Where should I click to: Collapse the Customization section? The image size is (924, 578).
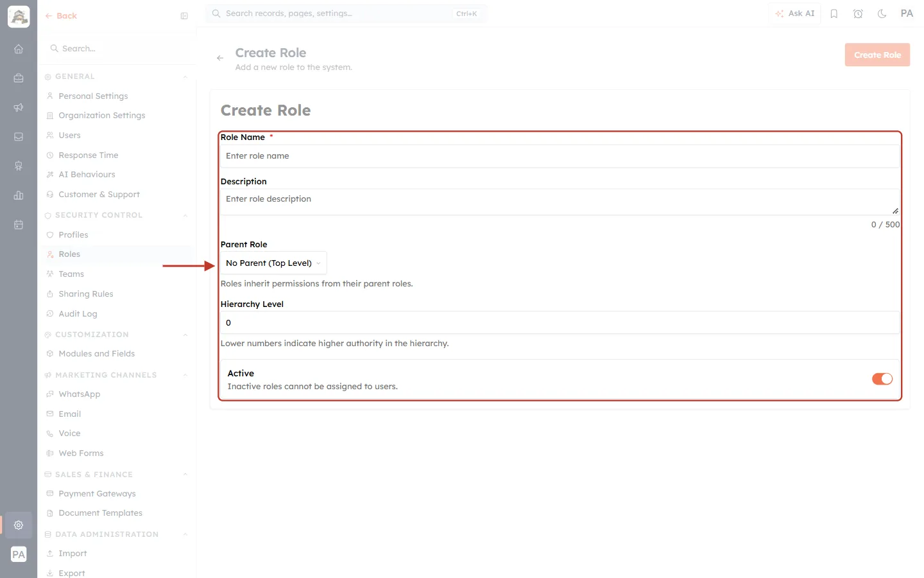pyautogui.click(x=185, y=335)
